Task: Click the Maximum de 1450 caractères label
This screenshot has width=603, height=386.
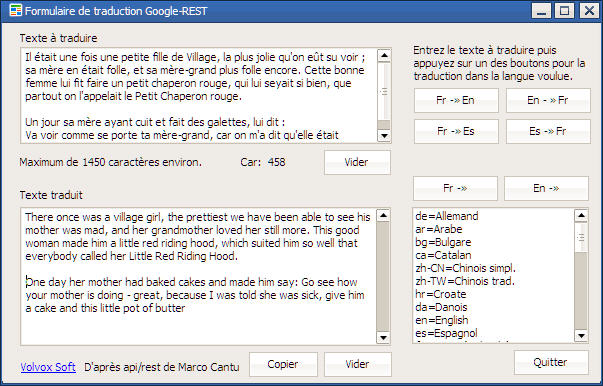Action: [x=110, y=162]
